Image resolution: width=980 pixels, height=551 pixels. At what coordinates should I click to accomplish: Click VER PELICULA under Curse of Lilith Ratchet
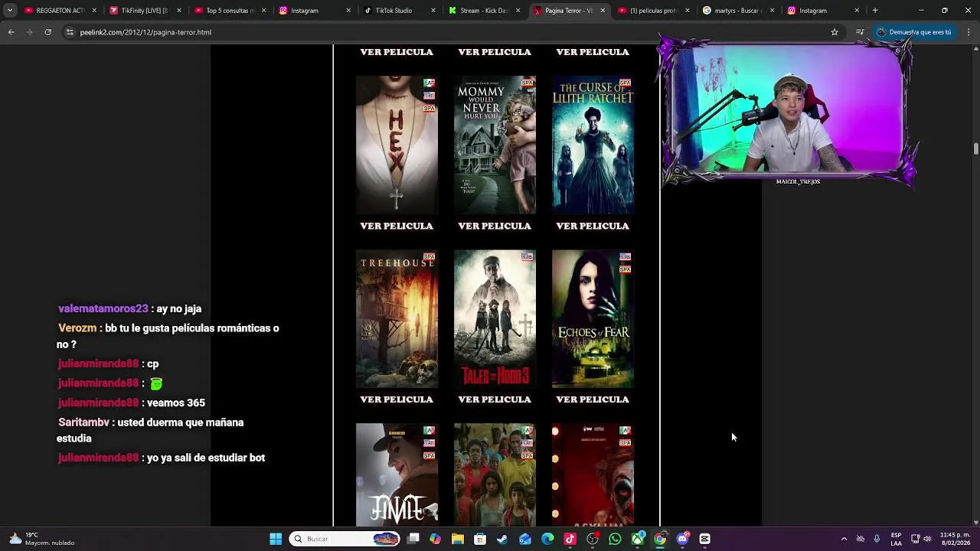point(593,226)
